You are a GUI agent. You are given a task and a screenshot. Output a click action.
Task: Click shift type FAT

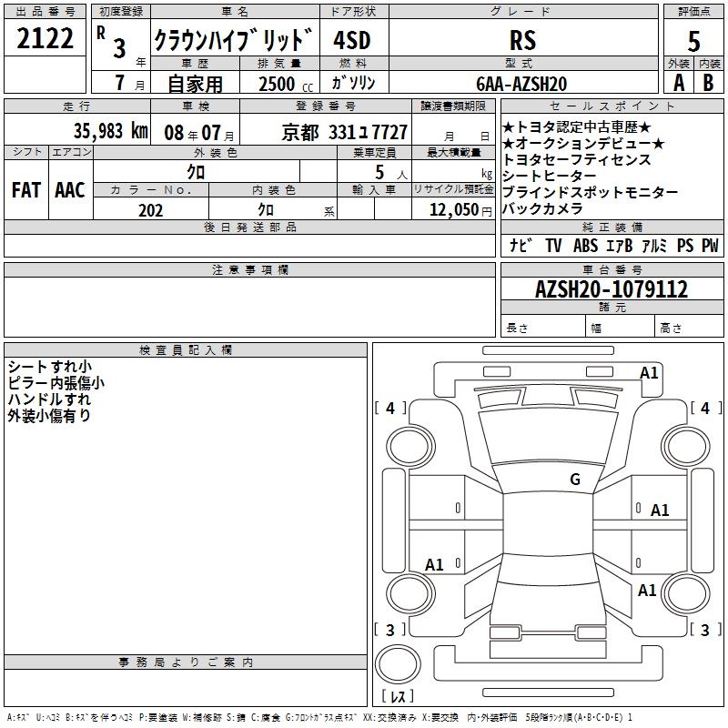coord(26,190)
